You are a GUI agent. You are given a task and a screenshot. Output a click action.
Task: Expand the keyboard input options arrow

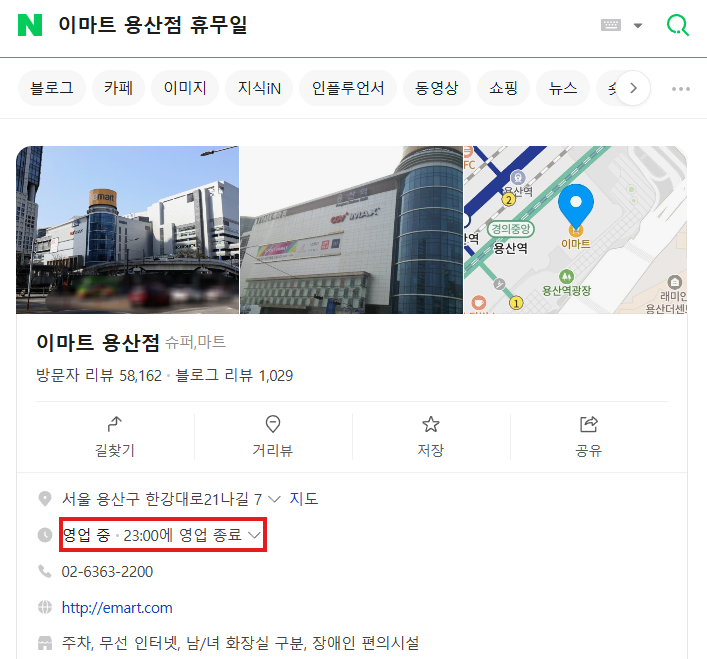coord(638,25)
